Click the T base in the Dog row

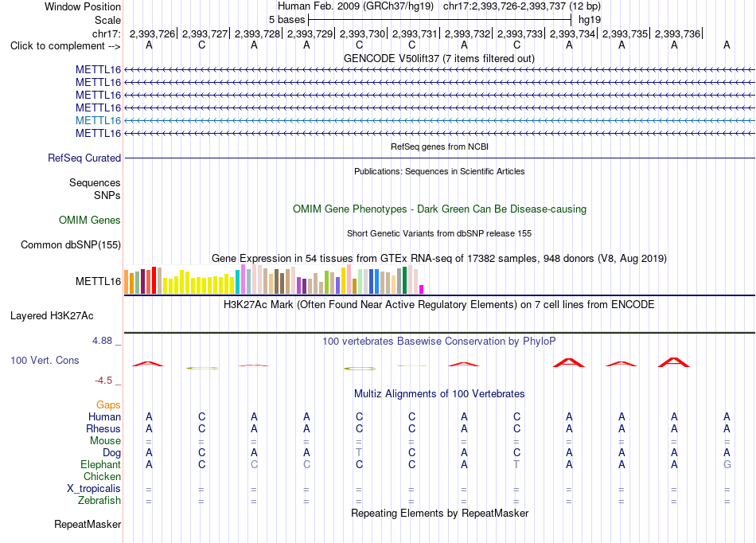(359, 452)
